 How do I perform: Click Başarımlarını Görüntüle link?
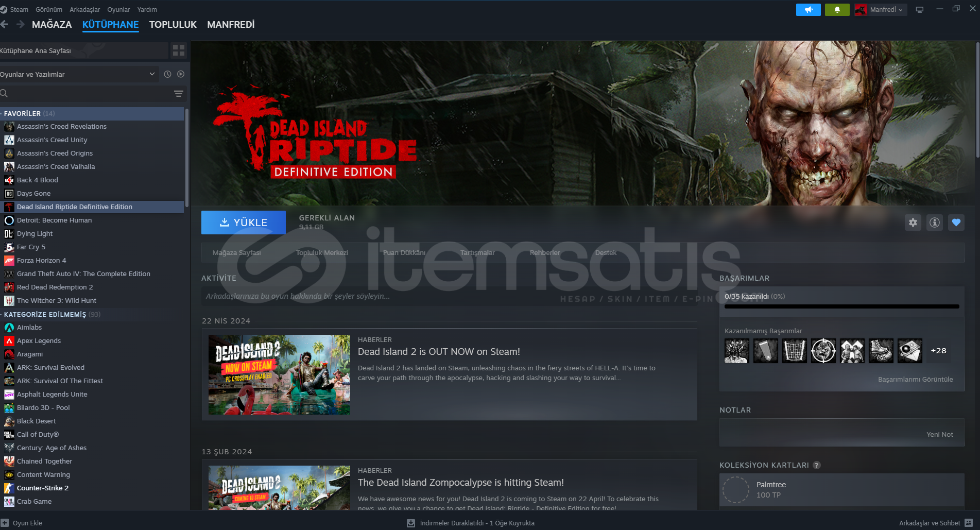tap(916, 379)
